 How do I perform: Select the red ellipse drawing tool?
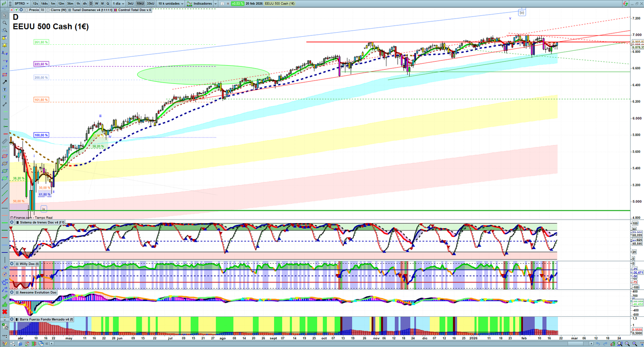coord(4,156)
